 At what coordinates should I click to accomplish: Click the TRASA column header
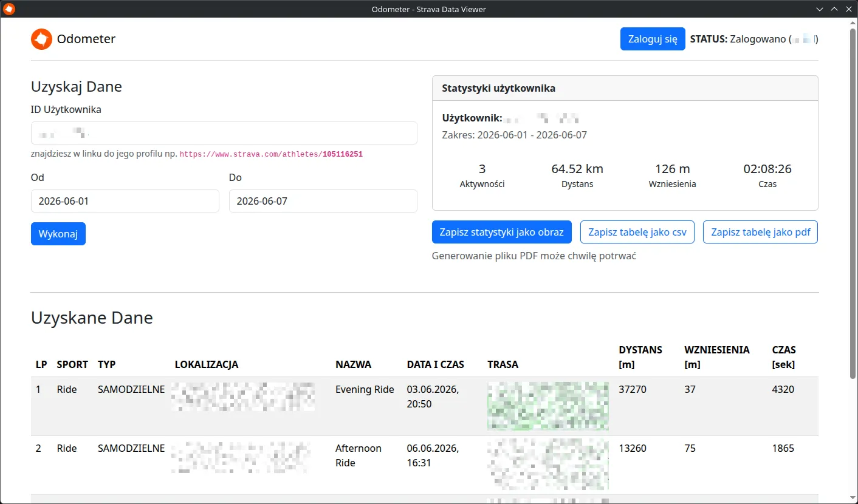click(503, 365)
